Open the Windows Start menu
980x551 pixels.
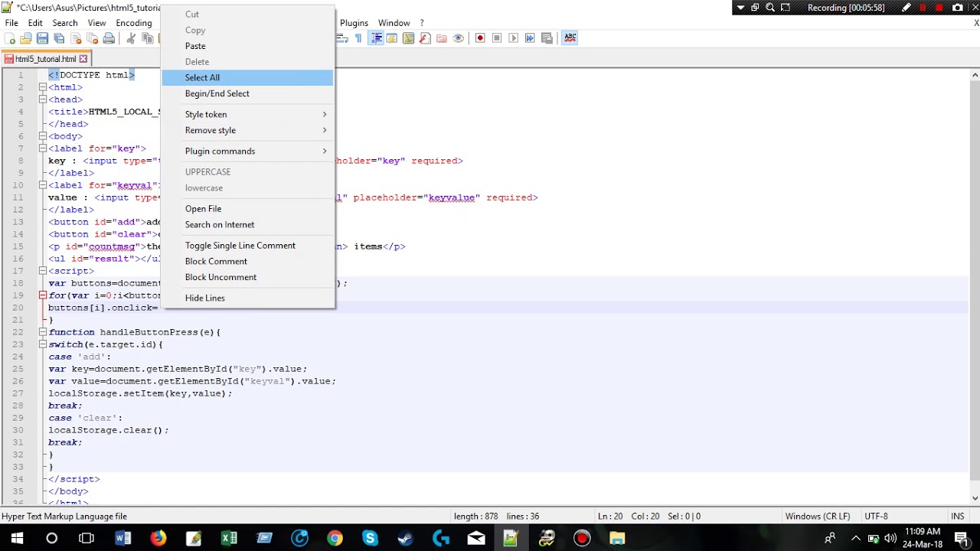click(17, 539)
